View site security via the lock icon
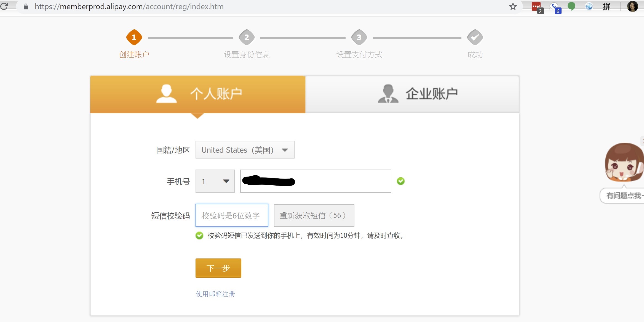644x322 pixels. (26, 6)
